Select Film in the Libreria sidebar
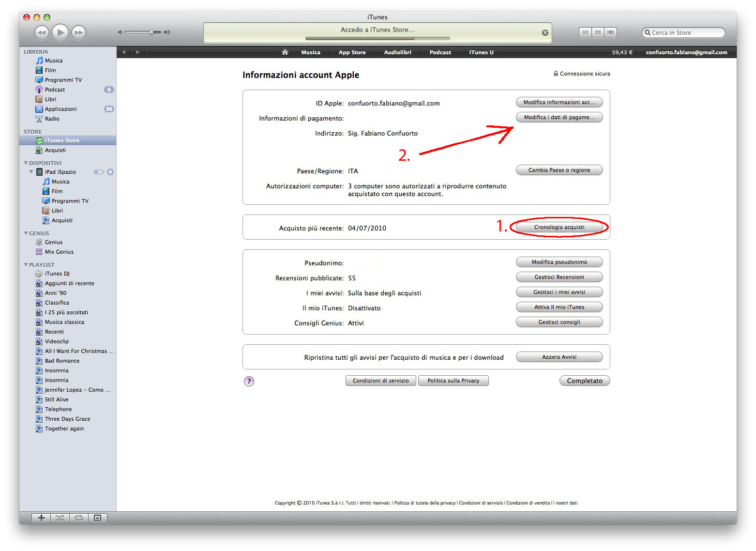The width and height of the screenshot is (756, 551). coord(68,70)
